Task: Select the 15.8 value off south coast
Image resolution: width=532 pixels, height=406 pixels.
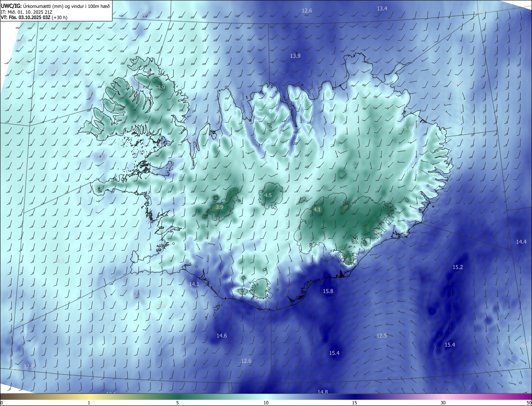Action: (328, 291)
